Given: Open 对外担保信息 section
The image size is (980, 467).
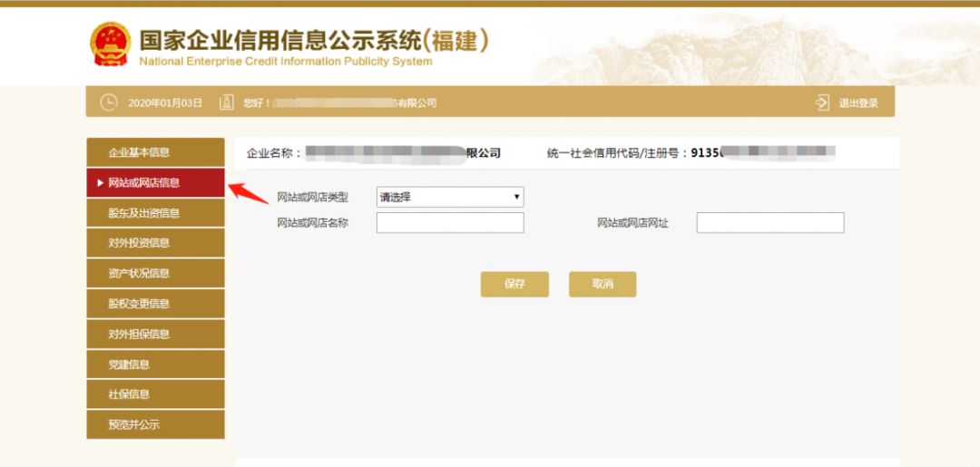Looking at the screenshot, I should click(x=155, y=334).
